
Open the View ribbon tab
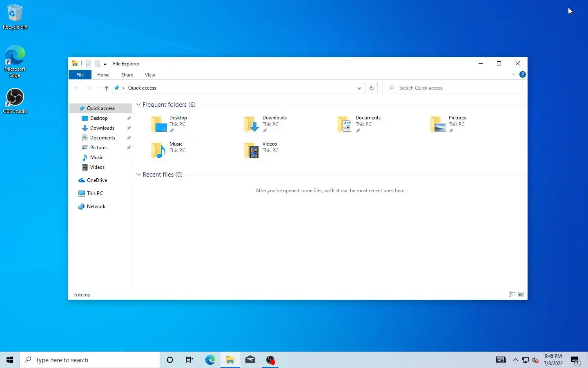tap(150, 75)
